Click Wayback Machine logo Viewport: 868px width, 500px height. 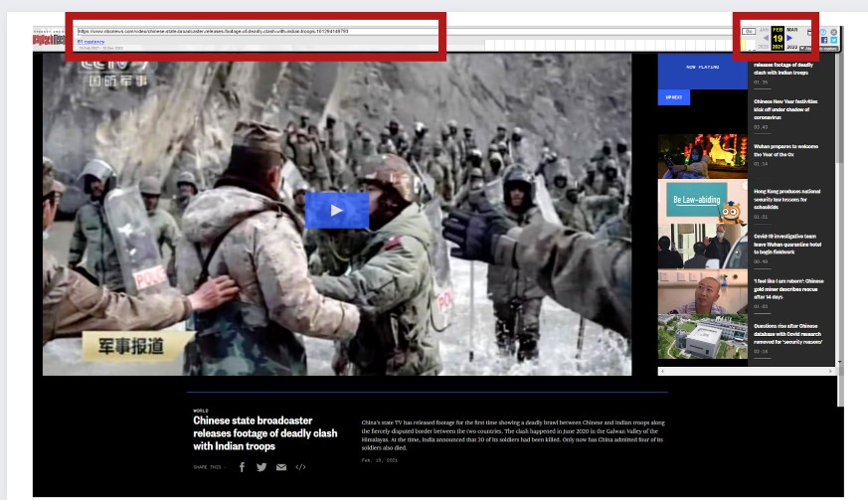pyautogui.click(x=48, y=39)
